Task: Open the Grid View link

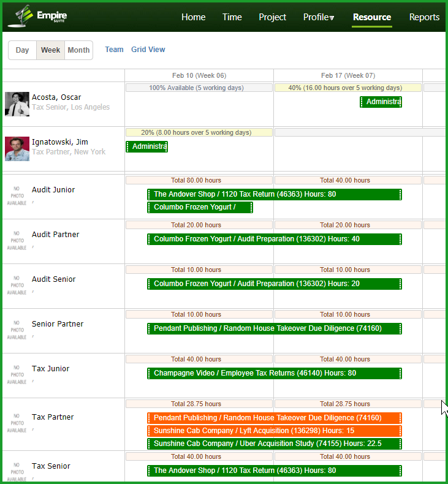Action: 148,50
